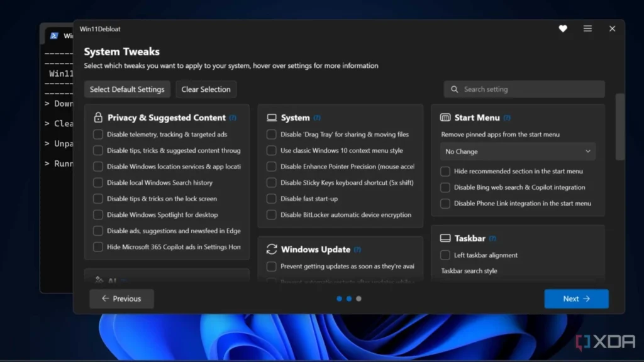Click the padlock icon on Privacy & Suggested Content
The height and width of the screenshot is (362, 644).
pos(97,118)
